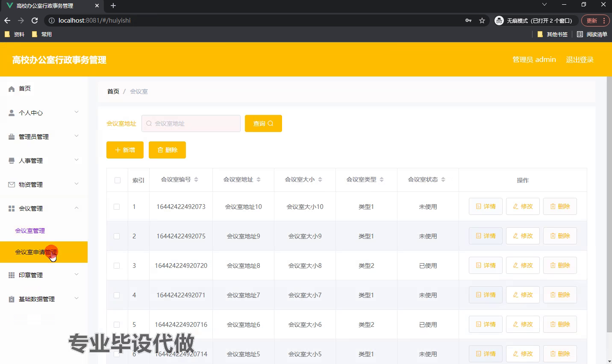612x364 pixels.
Task: Click the browser back arrow
Action: click(7, 21)
